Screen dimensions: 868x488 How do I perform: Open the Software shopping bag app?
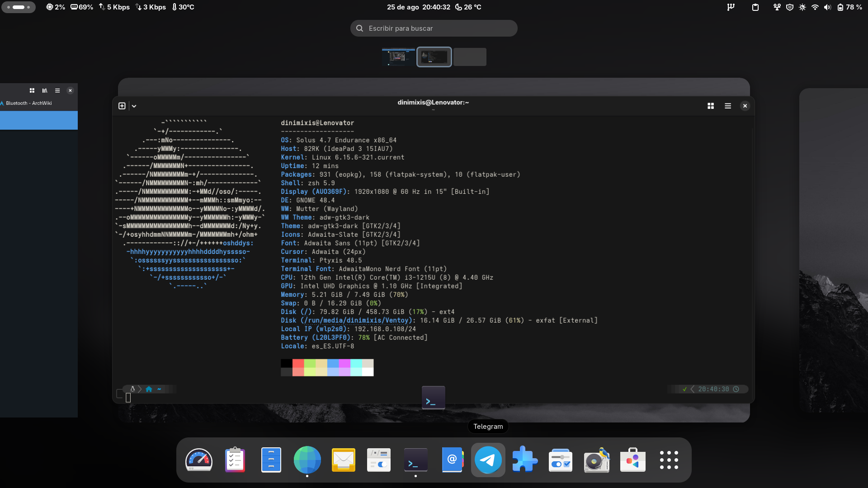click(633, 460)
